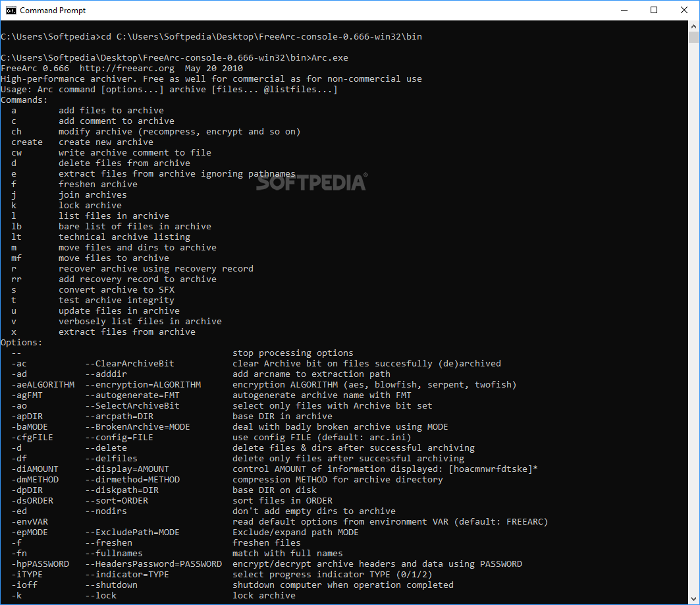Click '--BrokenArchive=MODE' option text
This screenshot has height=605, width=700.
click(138, 426)
